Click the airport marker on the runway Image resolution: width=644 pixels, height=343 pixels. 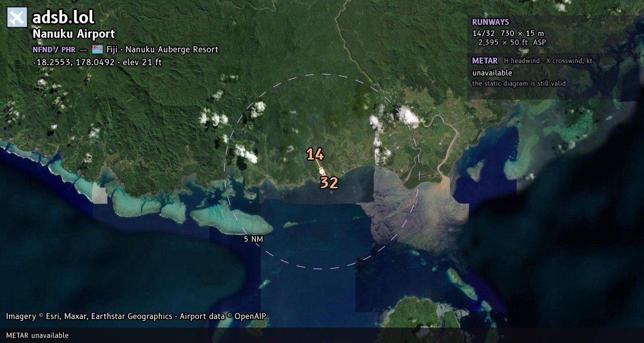tap(322, 171)
